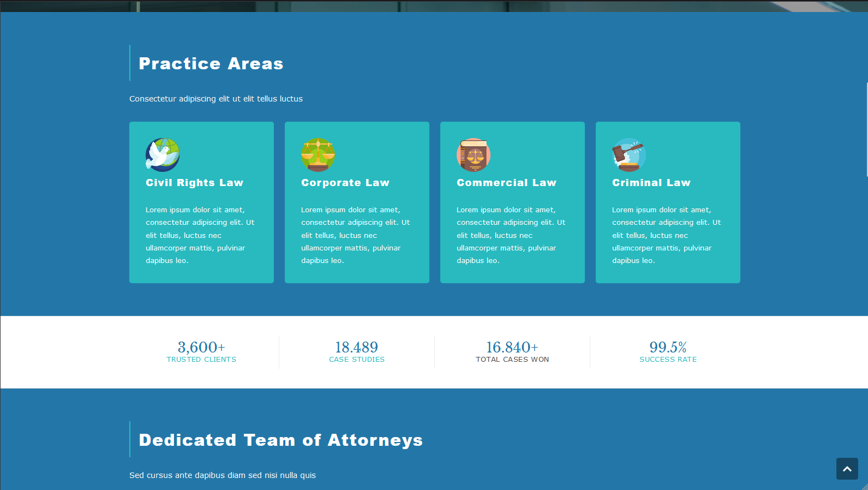Click the 18.489 case studies counter
The height and width of the screenshot is (490, 868).
click(x=356, y=347)
